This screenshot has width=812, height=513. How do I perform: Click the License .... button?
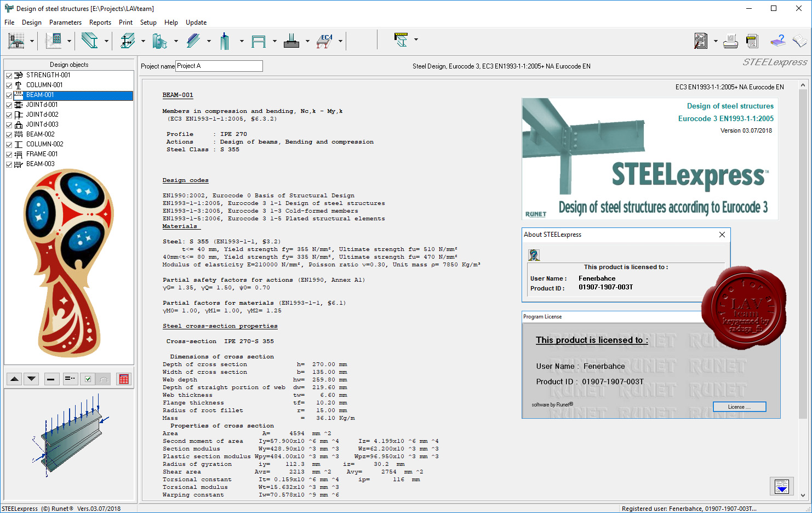739,407
